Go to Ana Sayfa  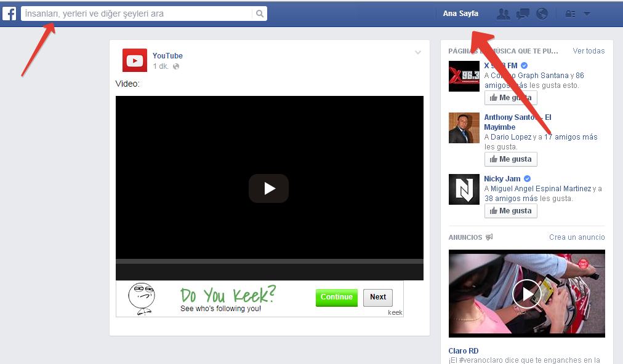(x=460, y=14)
